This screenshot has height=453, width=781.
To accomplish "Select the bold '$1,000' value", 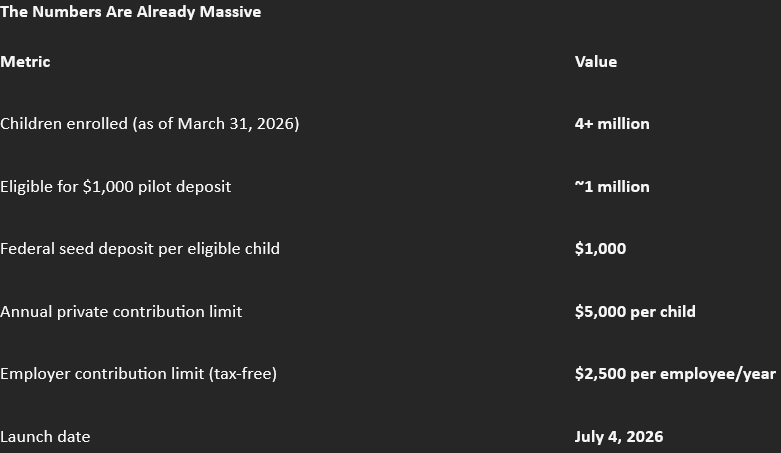I will tap(600, 249).
